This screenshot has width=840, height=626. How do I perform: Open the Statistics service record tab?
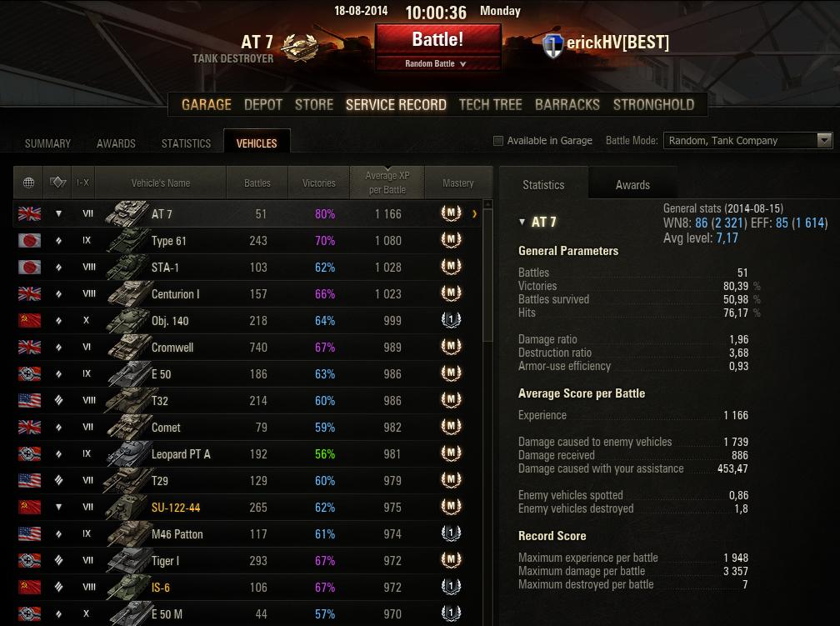(186, 143)
